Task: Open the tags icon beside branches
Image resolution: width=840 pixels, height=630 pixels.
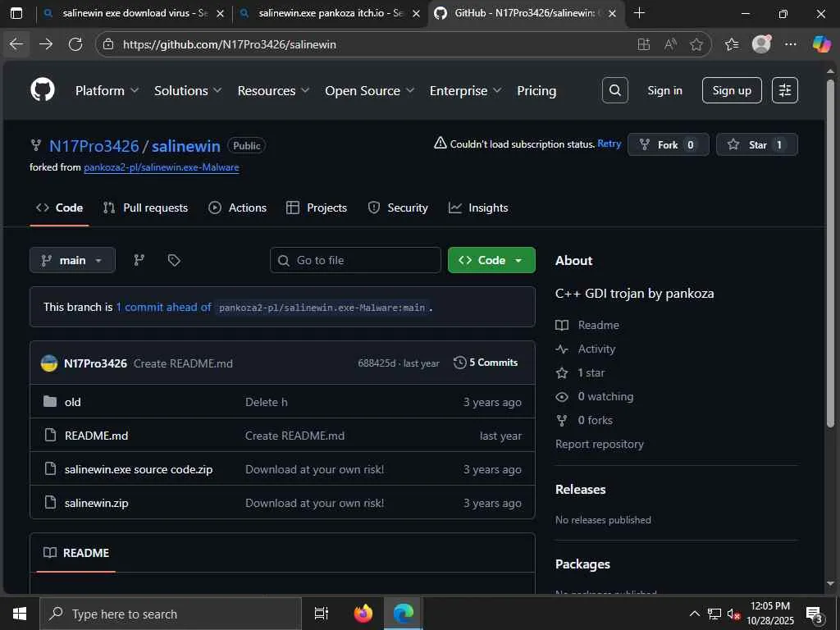Action: [x=174, y=260]
